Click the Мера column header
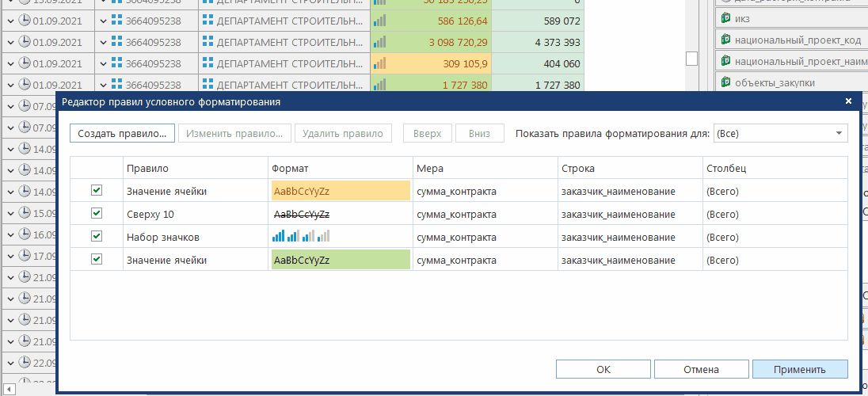Screen dimensions: 868x396 [429, 169]
